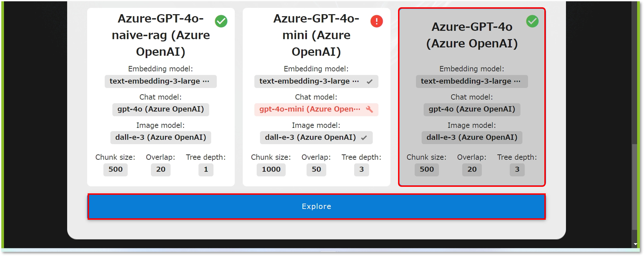
Task: Click green checkmark on Azure-GPT-4o card
Action: [x=532, y=21]
